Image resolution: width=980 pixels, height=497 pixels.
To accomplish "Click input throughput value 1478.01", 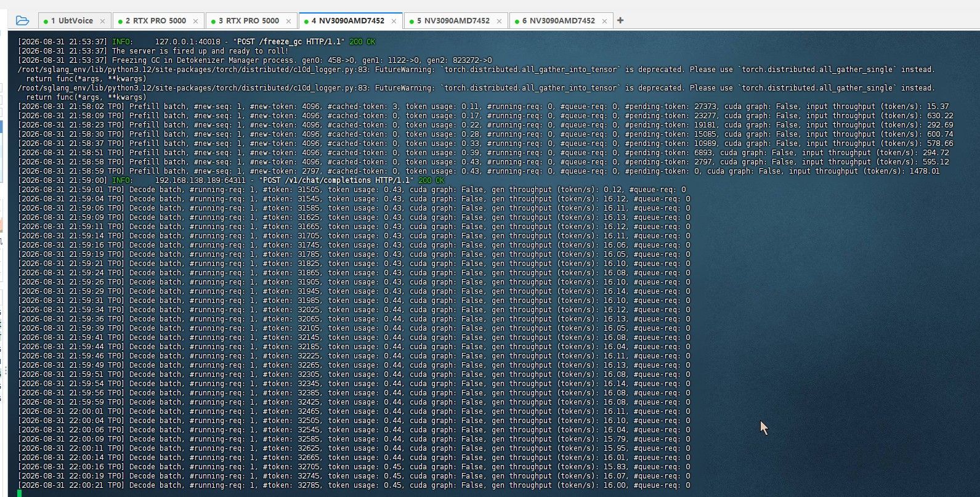I will coord(924,171).
